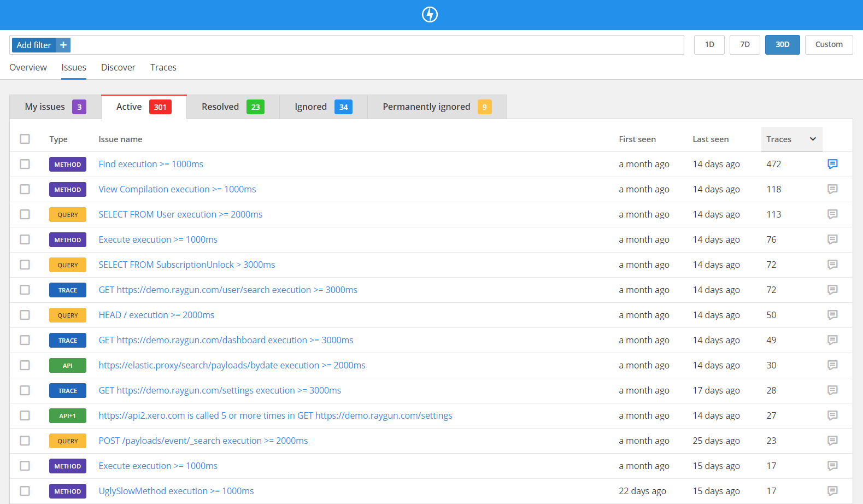Open comments for UglySlowMethod execution issue
Screen dimensions: 863x504
[832, 491]
